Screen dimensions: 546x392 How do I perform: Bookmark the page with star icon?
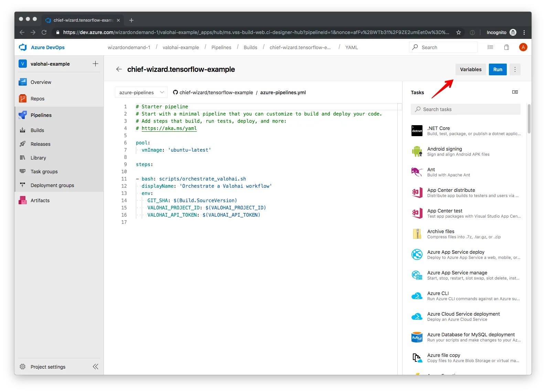[459, 32]
